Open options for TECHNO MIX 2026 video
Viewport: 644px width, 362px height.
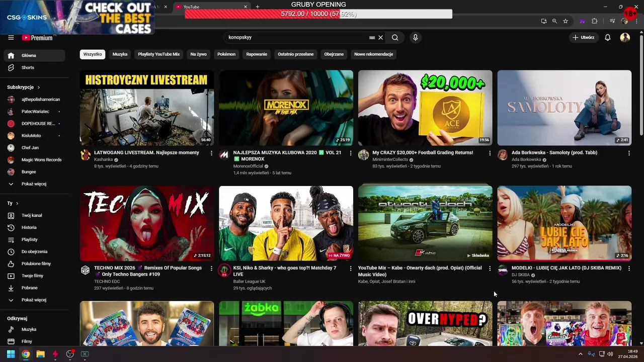click(x=211, y=269)
